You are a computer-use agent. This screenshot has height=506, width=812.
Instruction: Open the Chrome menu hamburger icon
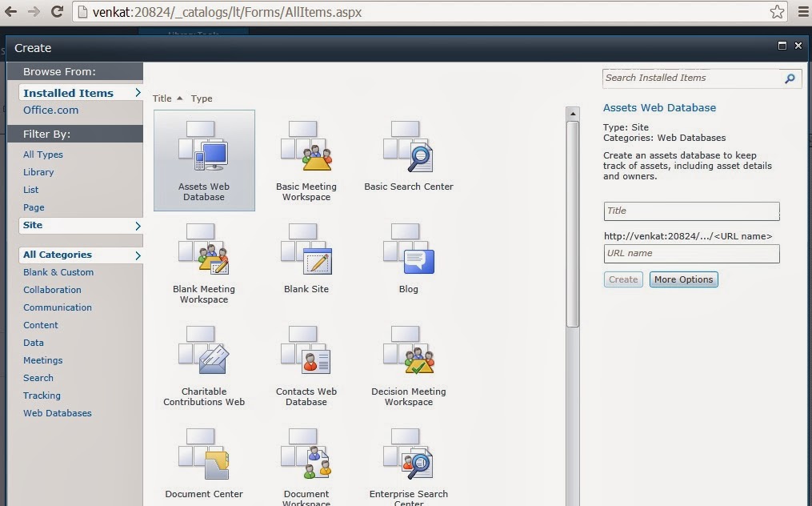(802, 12)
